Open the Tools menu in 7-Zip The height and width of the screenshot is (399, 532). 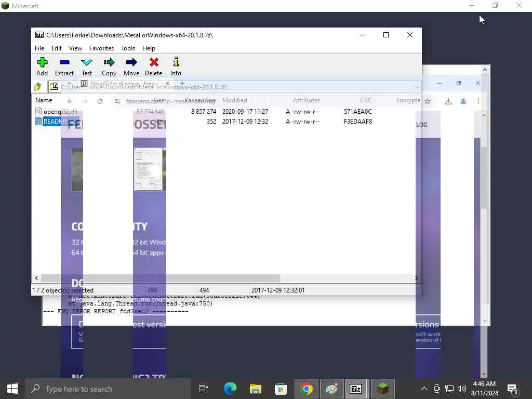pos(128,48)
